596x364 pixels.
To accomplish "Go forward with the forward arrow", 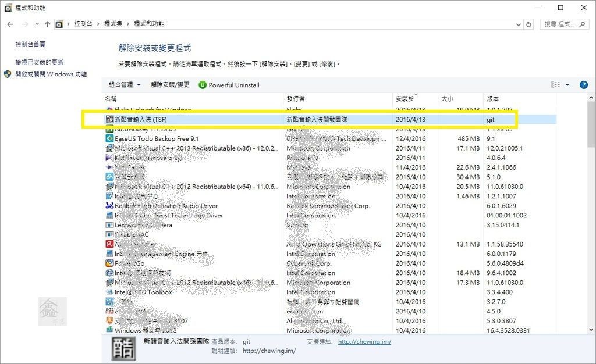I will pyautogui.click(x=24, y=24).
